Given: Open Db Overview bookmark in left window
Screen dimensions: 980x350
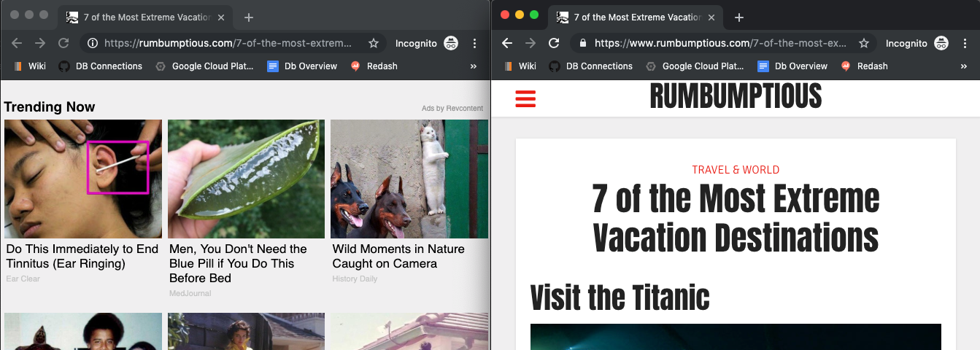Looking at the screenshot, I should pyautogui.click(x=302, y=66).
